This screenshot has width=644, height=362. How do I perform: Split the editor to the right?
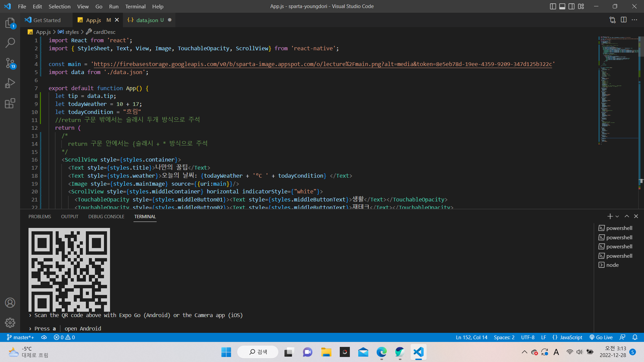click(624, 20)
